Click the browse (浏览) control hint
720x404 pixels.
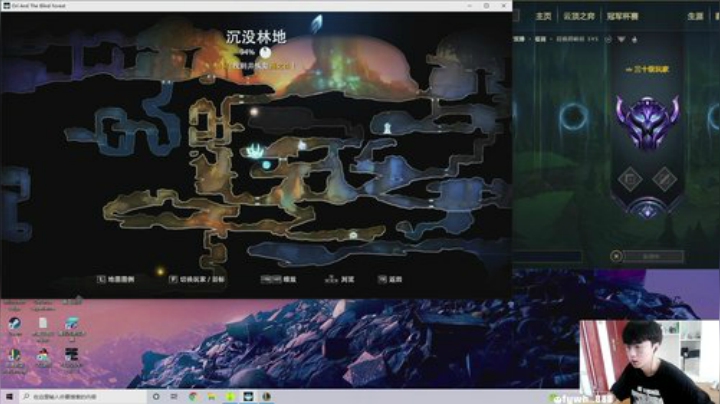[x=339, y=279]
